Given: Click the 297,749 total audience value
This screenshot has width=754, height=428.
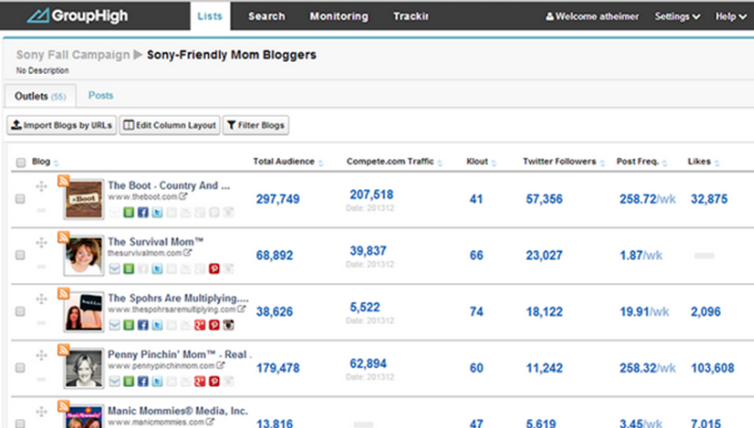Looking at the screenshot, I should tap(278, 199).
